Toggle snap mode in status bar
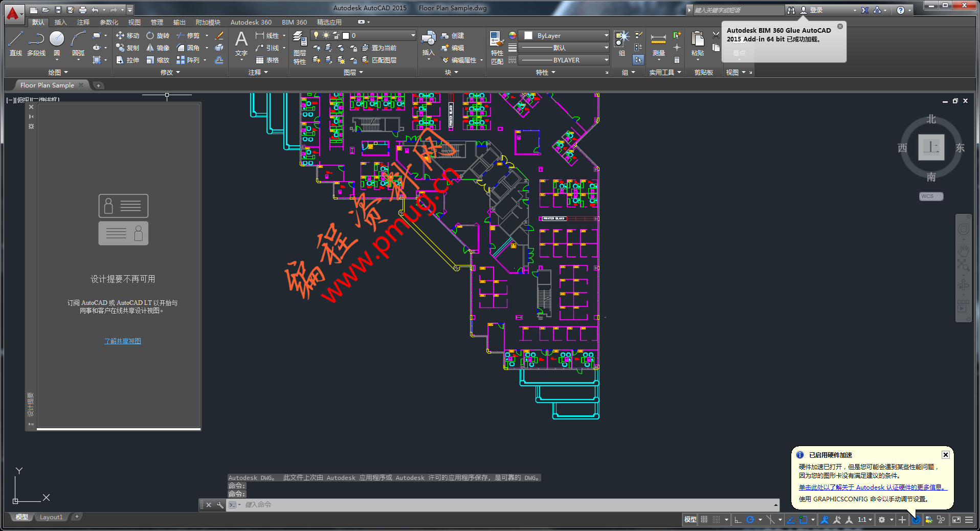This screenshot has width=980, height=531. [717, 519]
